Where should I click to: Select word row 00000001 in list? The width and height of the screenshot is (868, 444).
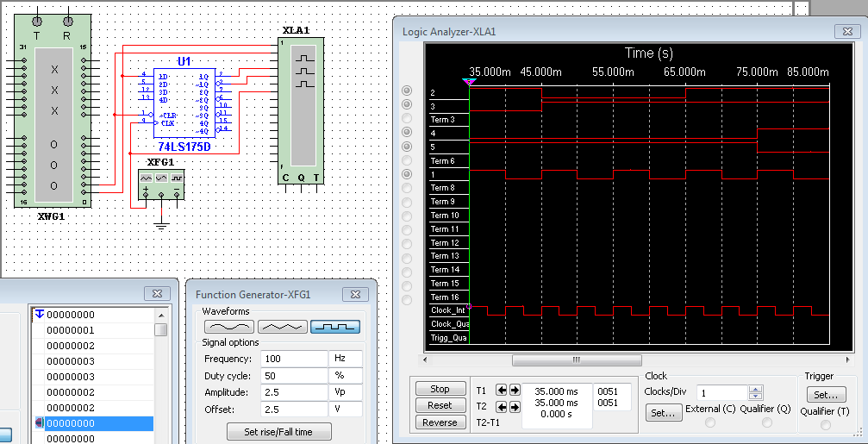(71, 330)
